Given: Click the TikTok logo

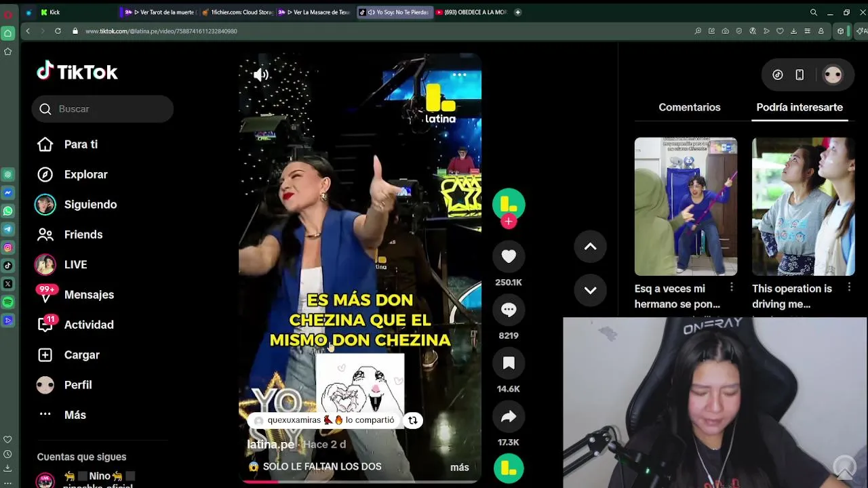Looking at the screenshot, I should click(x=77, y=71).
